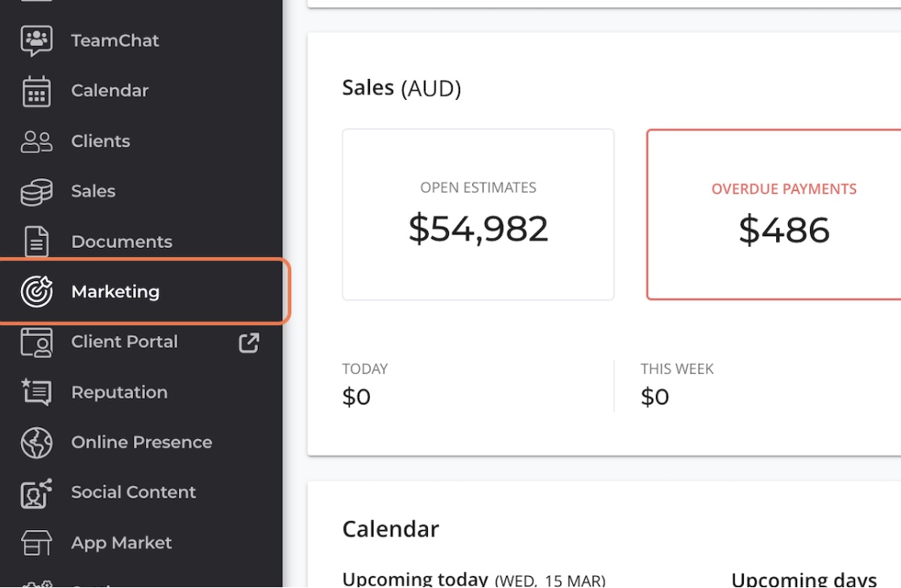Click the Clients people icon

coord(36,141)
